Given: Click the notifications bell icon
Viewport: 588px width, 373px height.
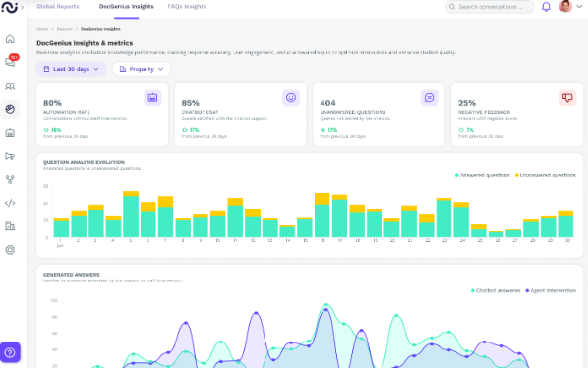Looking at the screenshot, I should [546, 7].
